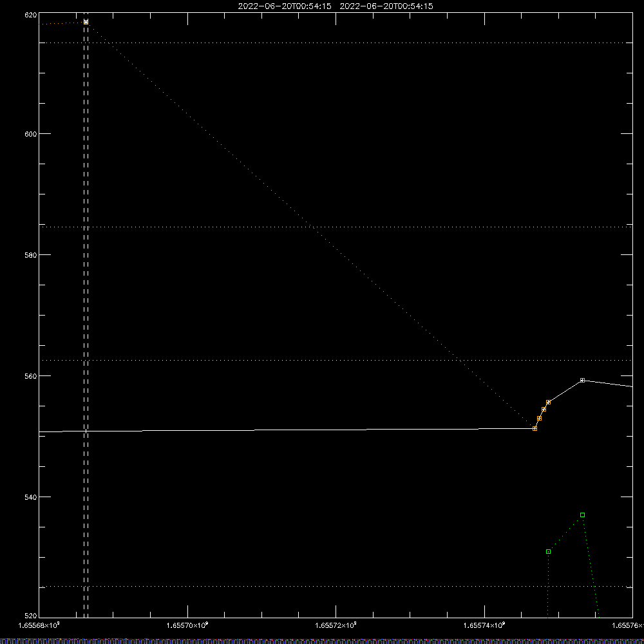Viewport: 644px width, 644px height.
Task: Select orange marker where dotted line meets 551
Action: click(535, 428)
